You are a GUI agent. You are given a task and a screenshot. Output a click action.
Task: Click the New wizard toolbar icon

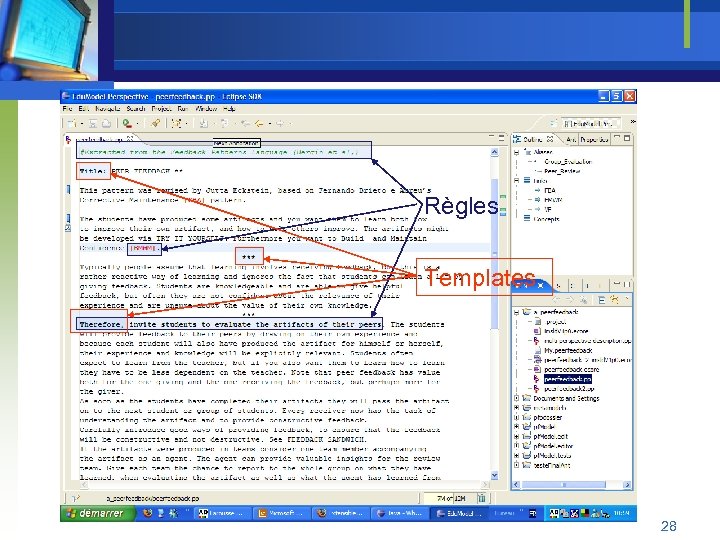[x=72, y=124]
